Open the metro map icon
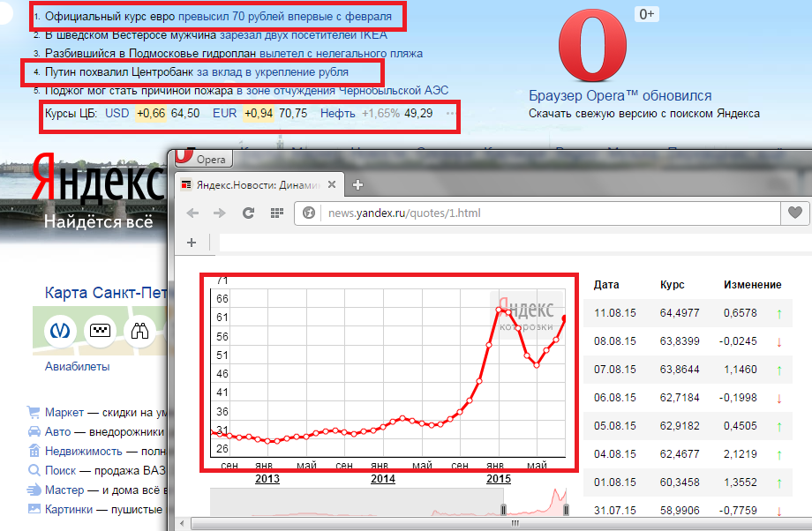Image resolution: width=812 pixels, height=531 pixels. (x=61, y=331)
